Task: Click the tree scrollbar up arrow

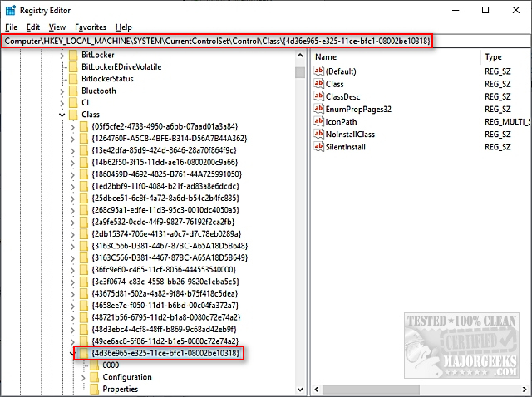Action: (300, 56)
